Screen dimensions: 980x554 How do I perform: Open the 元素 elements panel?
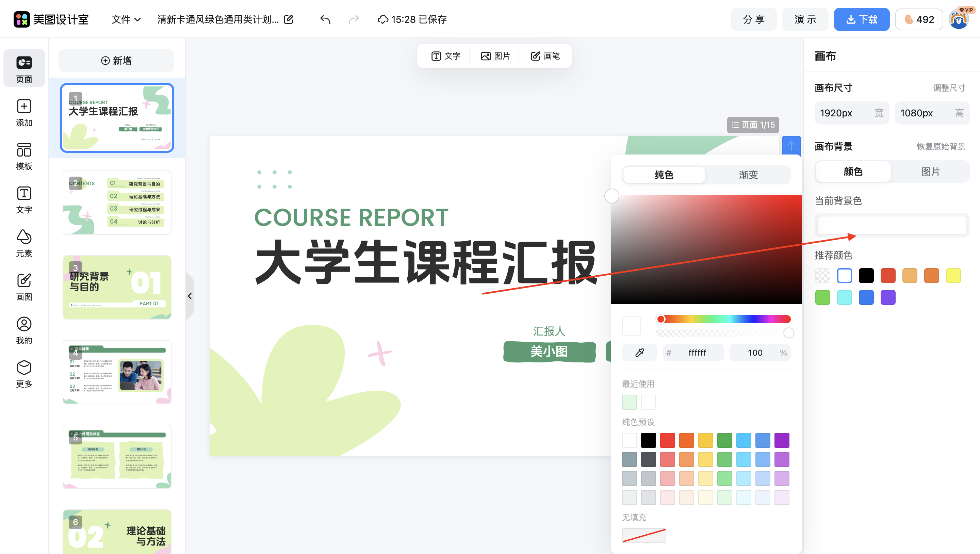[x=23, y=242]
